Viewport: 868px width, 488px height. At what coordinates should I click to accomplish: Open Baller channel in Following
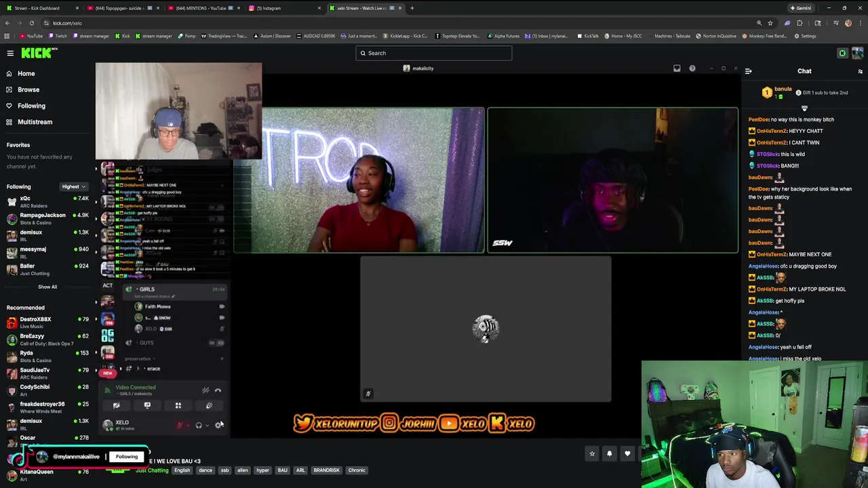tap(47, 269)
